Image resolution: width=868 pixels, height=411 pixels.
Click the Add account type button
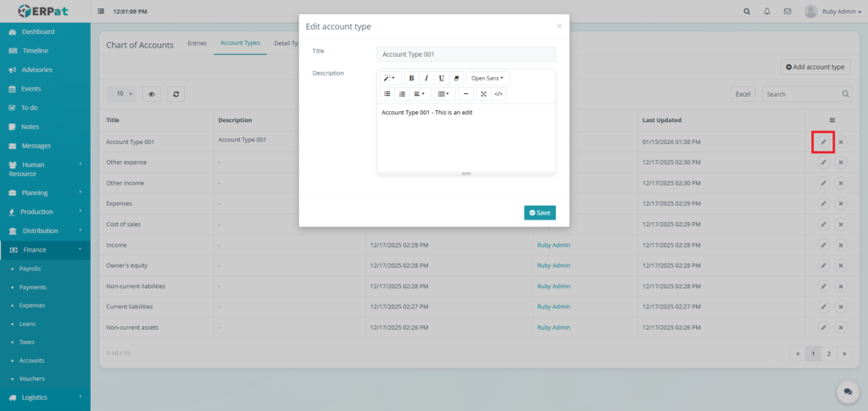click(x=815, y=67)
